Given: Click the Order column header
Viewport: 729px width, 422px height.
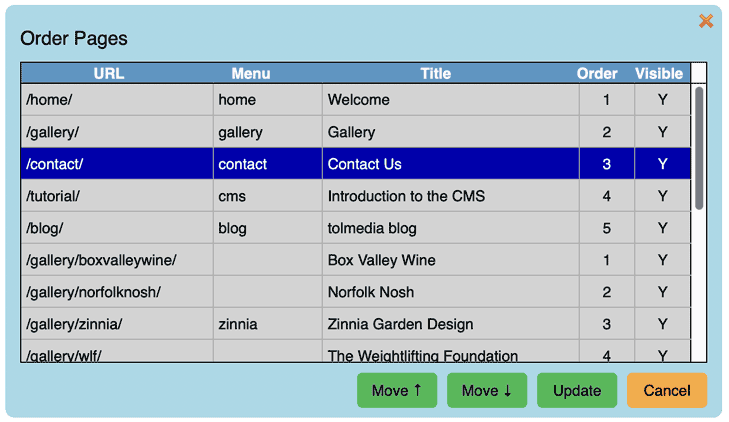Looking at the screenshot, I should click(x=597, y=73).
